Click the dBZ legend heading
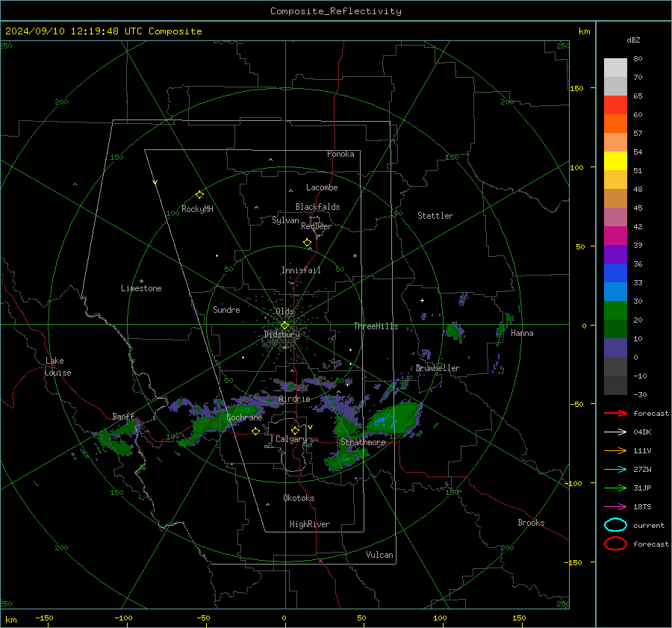The height and width of the screenshot is (628, 672). point(633,40)
